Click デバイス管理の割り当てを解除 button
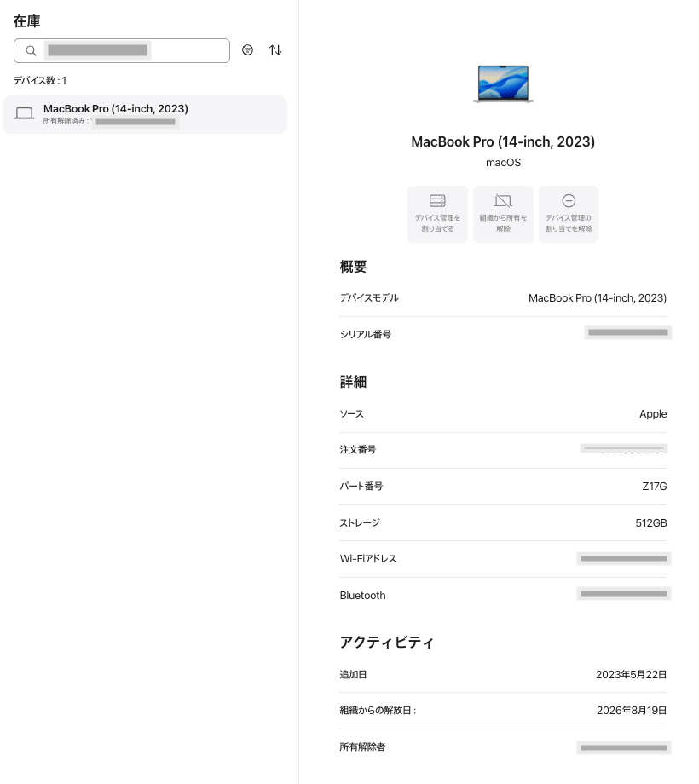 [569, 214]
